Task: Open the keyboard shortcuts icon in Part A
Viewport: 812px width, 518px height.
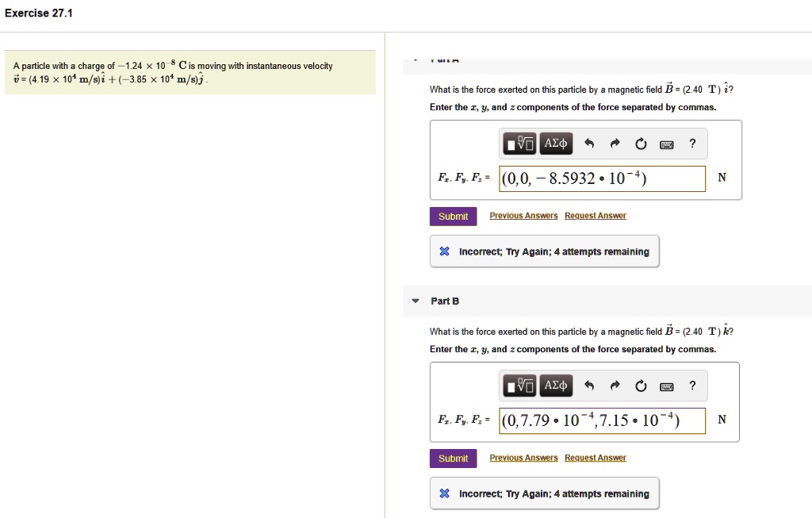Action: point(667,143)
